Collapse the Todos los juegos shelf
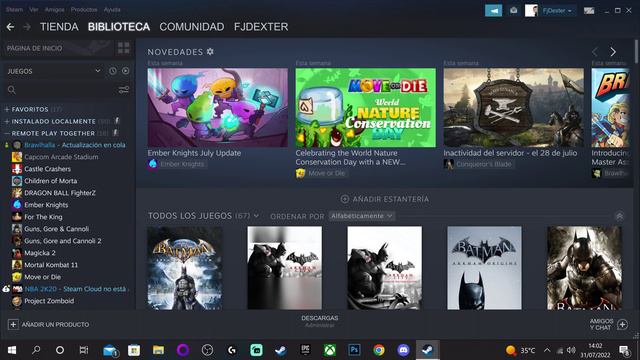 619,216
